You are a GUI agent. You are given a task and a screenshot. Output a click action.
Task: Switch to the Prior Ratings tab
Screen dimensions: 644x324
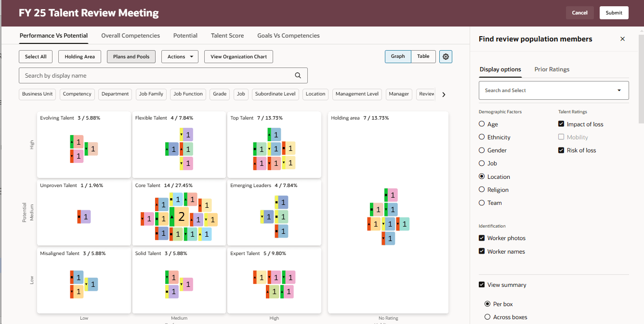(552, 69)
